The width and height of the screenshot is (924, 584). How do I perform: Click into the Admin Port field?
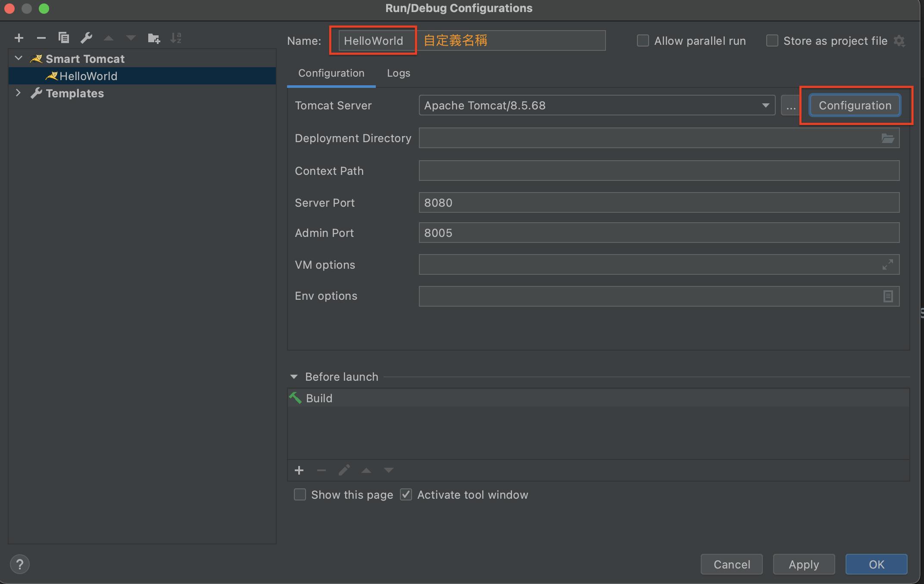[659, 233]
